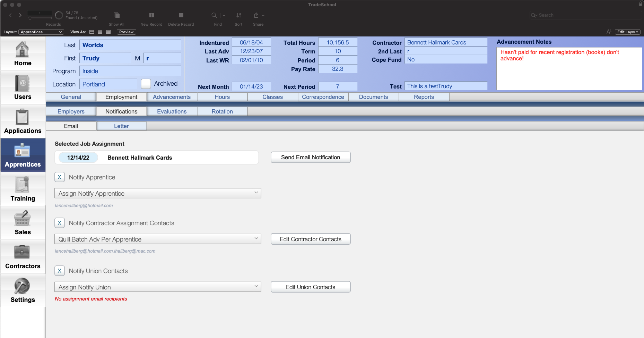Open the Sort records tool
Image resolution: width=644 pixels, height=338 pixels.
[x=238, y=15]
